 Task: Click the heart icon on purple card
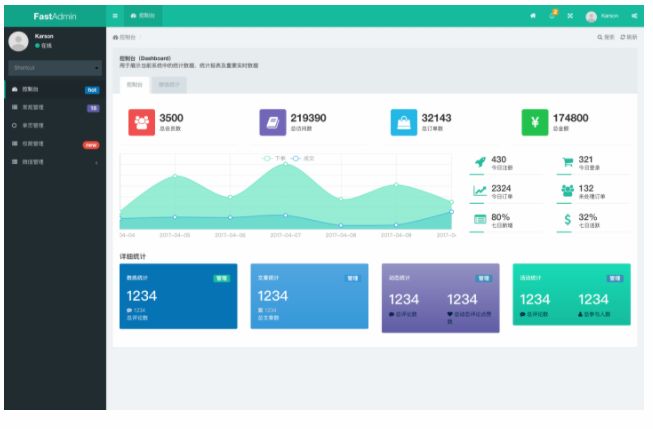(450, 314)
